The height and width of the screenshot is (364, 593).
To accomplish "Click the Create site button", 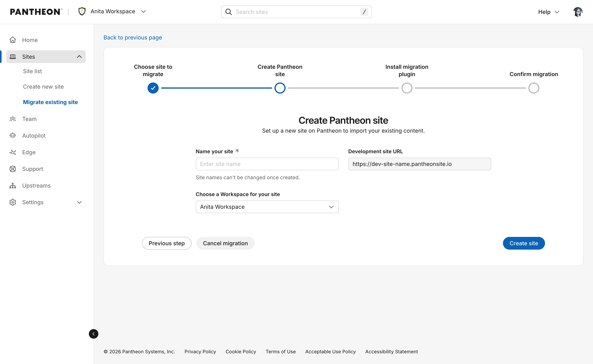I will (524, 243).
